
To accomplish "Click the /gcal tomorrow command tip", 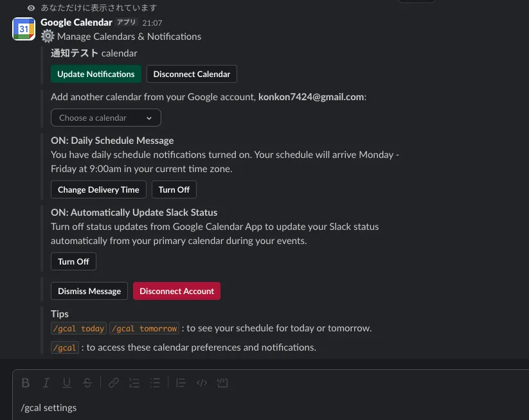I will click(144, 329).
